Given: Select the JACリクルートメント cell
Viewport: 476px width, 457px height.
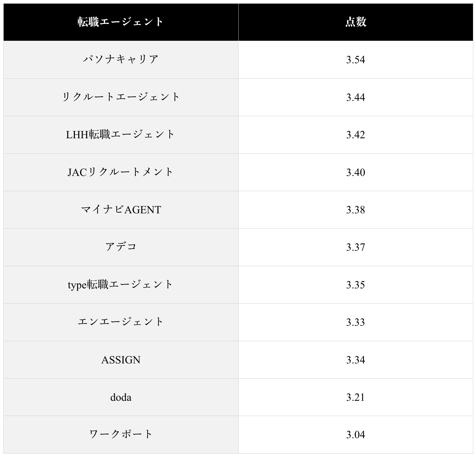Looking at the screenshot, I should click(121, 172).
